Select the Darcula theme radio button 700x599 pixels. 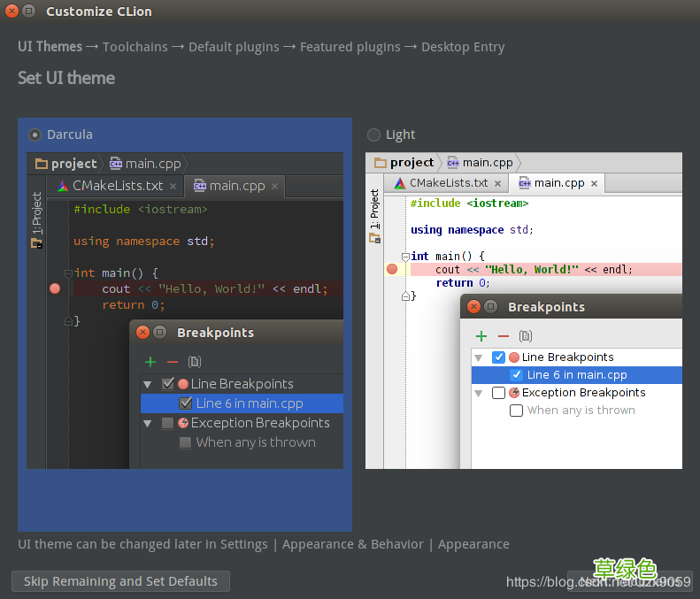35,134
